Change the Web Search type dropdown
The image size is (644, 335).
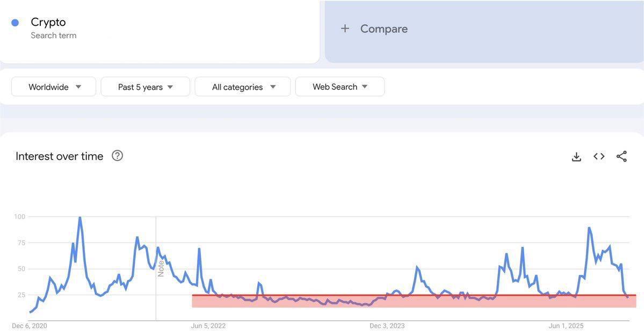[339, 87]
